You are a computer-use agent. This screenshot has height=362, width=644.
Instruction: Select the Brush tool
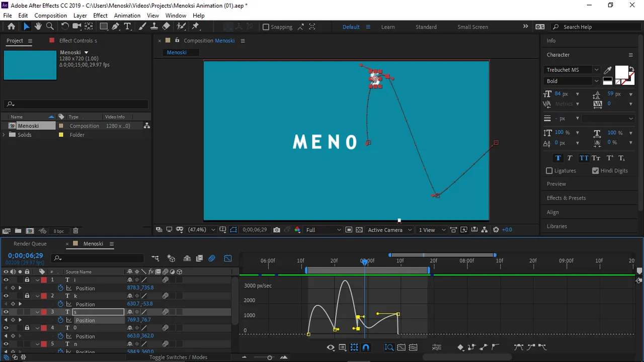pyautogui.click(x=143, y=27)
